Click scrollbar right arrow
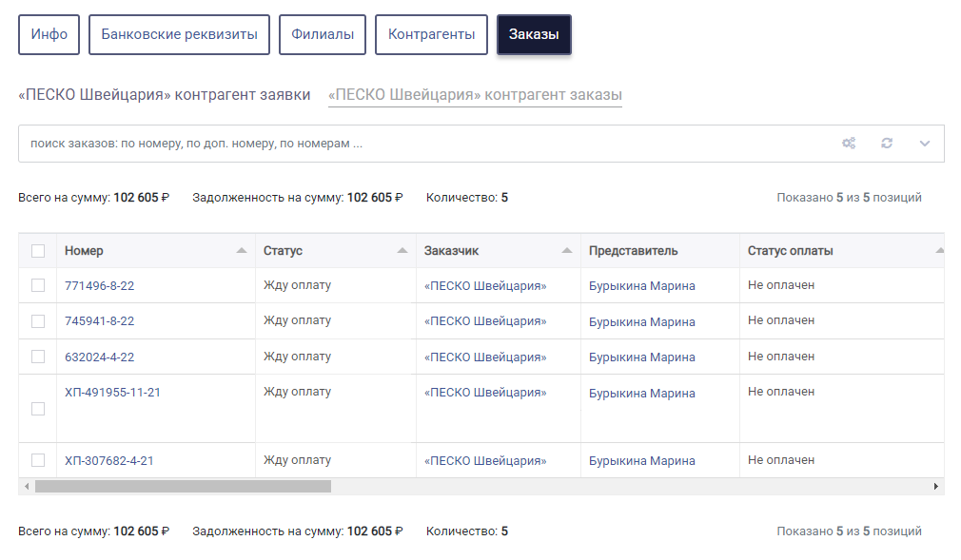 [x=936, y=487]
